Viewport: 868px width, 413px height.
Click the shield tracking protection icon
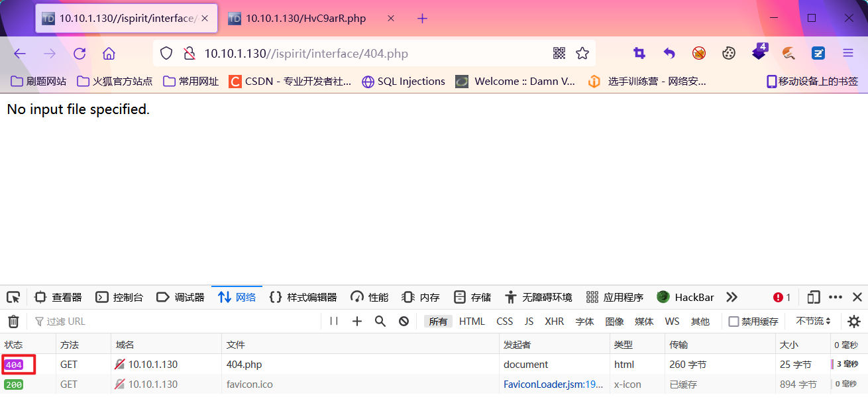pos(166,54)
